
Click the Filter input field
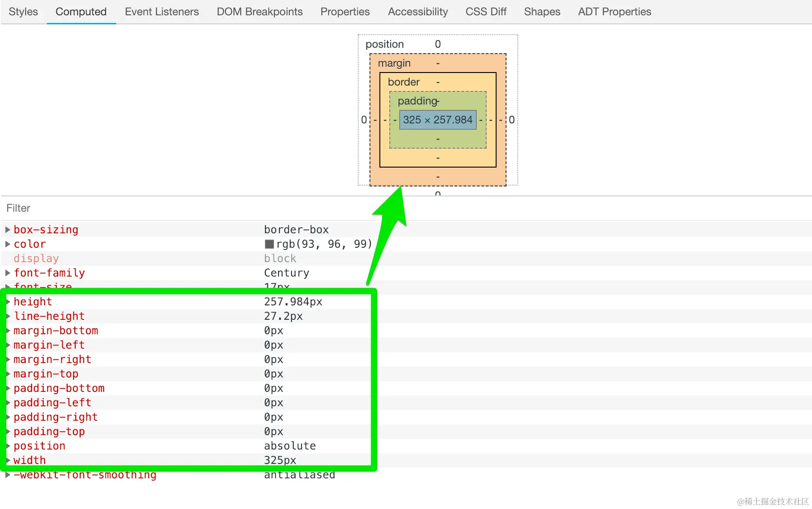pyautogui.click(x=406, y=208)
